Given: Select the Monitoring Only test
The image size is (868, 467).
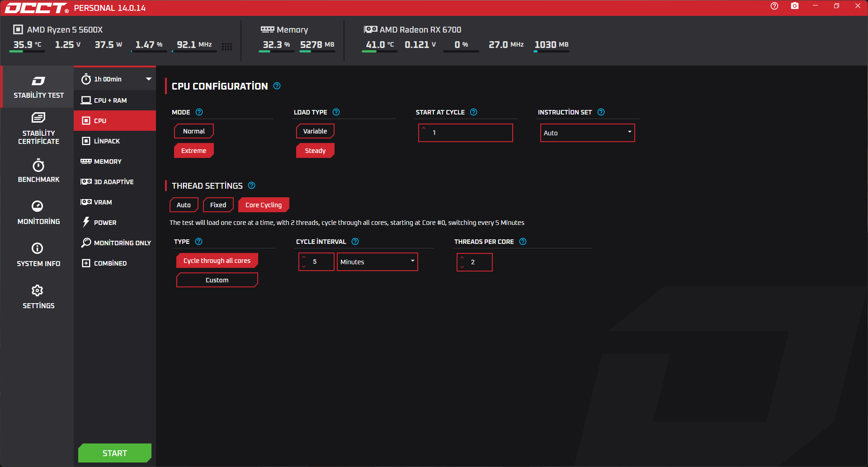Looking at the screenshot, I should pos(115,243).
